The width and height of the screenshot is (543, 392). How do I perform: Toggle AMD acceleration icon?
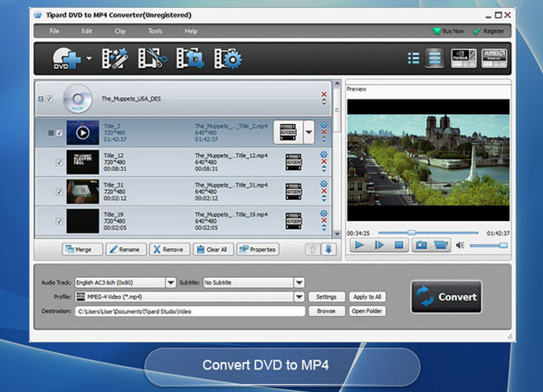[x=494, y=58]
